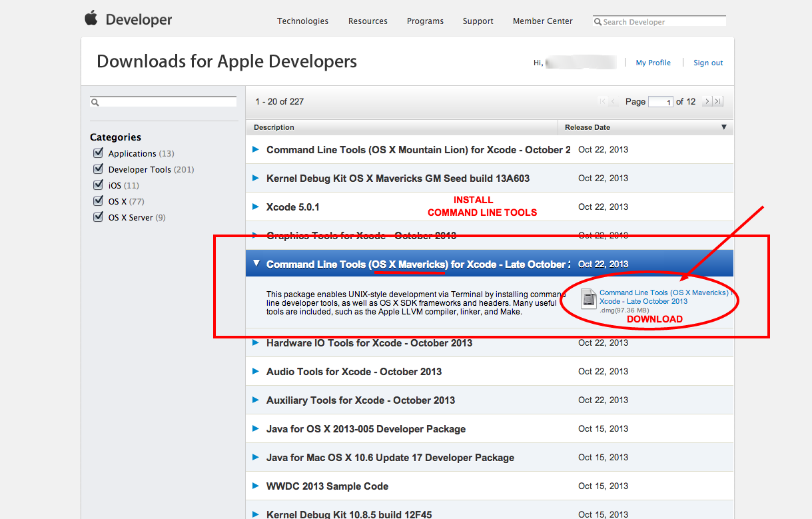Click the dmg file icon for Command Line Tools
Screen dimensions: 812x519
point(589,299)
